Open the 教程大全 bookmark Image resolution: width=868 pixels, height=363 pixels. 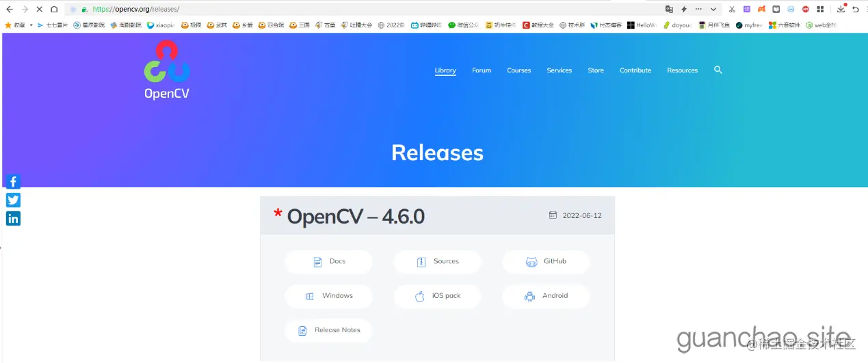click(x=538, y=25)
